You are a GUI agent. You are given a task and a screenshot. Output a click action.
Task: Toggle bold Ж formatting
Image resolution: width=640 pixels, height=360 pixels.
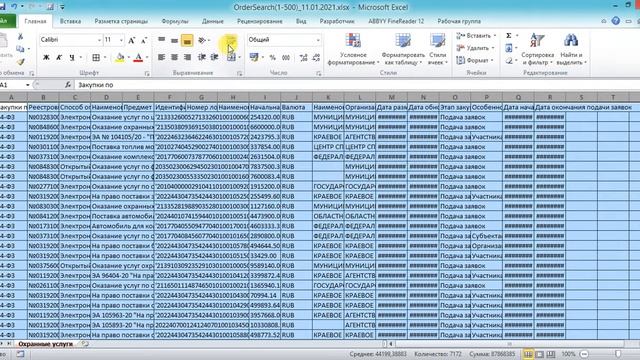46,58
